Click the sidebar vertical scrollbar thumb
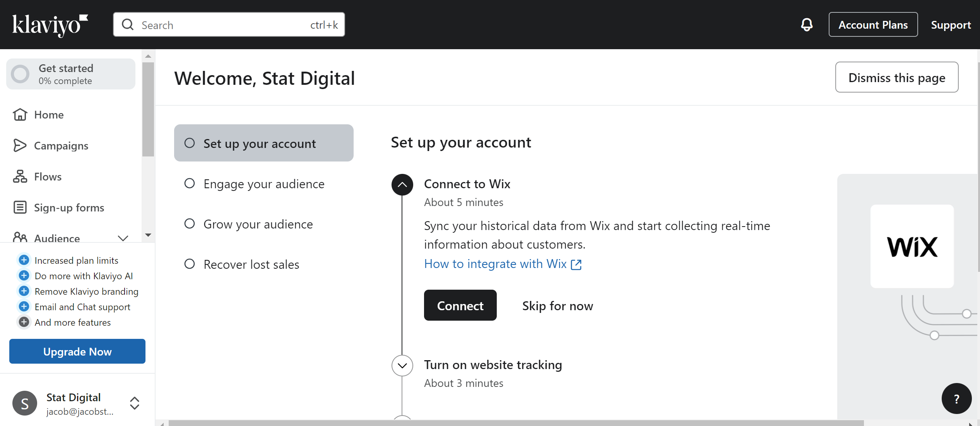The width and height of the screenshot is (980, 426). (x=148, y=110)
